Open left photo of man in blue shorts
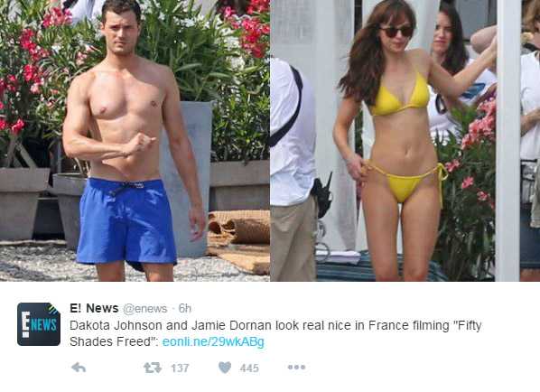This screenshot has height=392, width=540. tap(135, 141)
